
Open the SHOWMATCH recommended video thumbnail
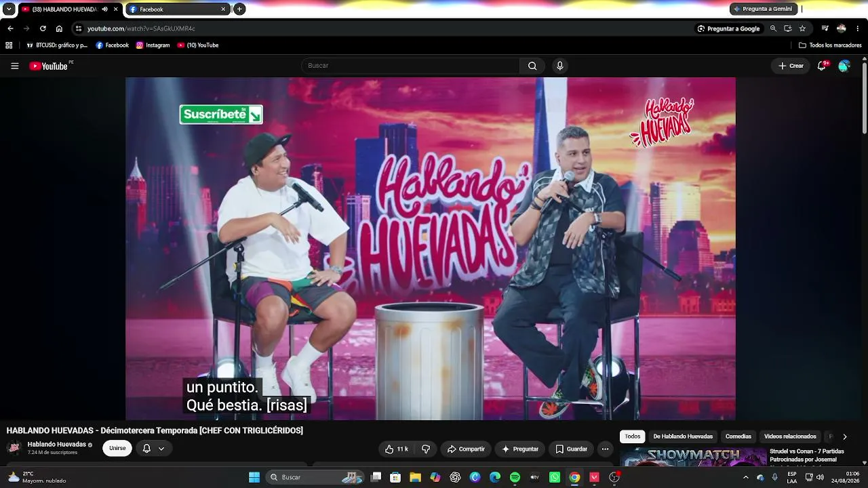click(693, 457)
